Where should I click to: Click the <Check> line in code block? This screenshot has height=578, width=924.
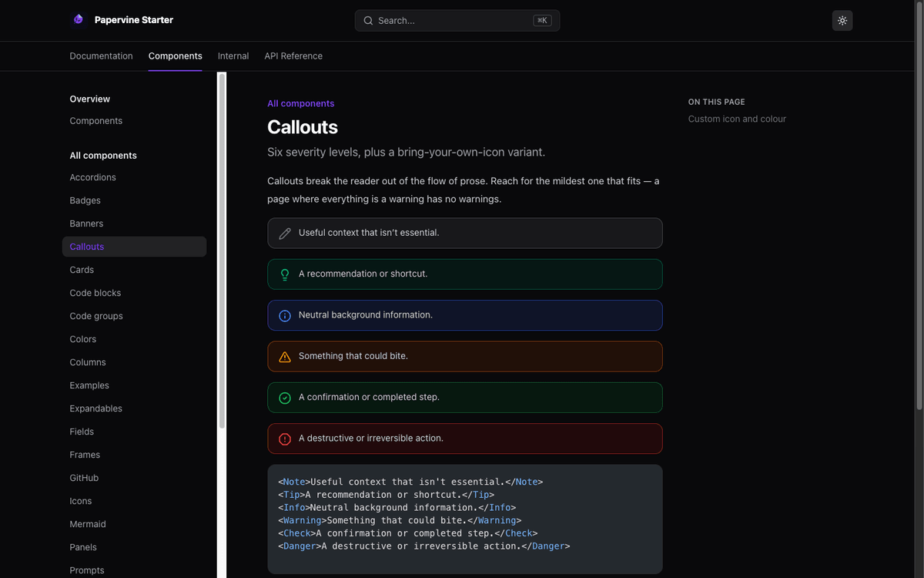(407, 533)
